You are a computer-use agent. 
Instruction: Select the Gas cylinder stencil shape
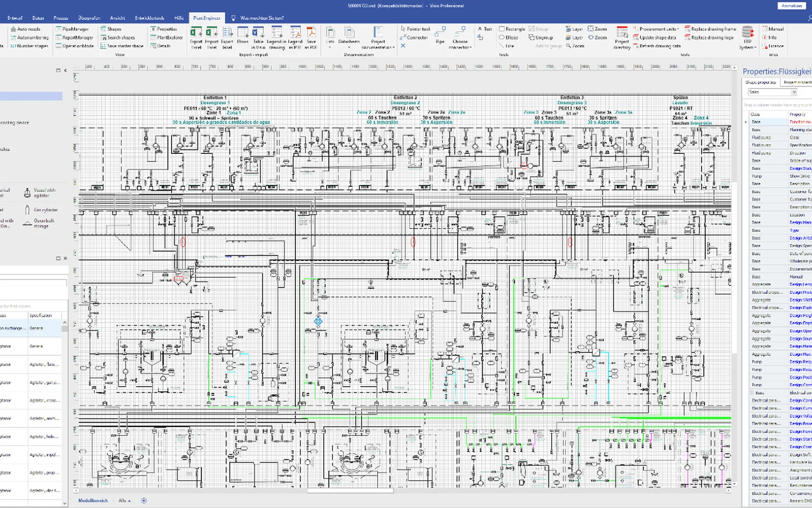coord(41,210)
